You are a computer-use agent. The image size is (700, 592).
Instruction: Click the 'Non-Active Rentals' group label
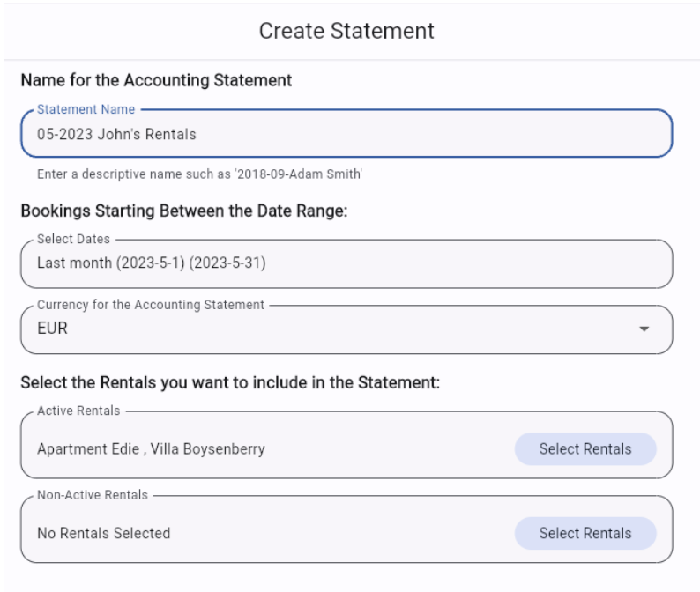tap(94, 495)
